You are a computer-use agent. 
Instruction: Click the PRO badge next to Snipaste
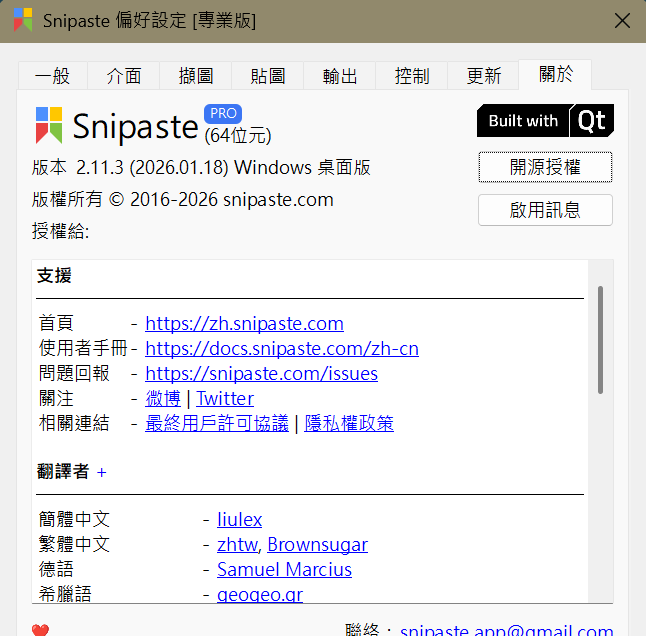point(222,113)
